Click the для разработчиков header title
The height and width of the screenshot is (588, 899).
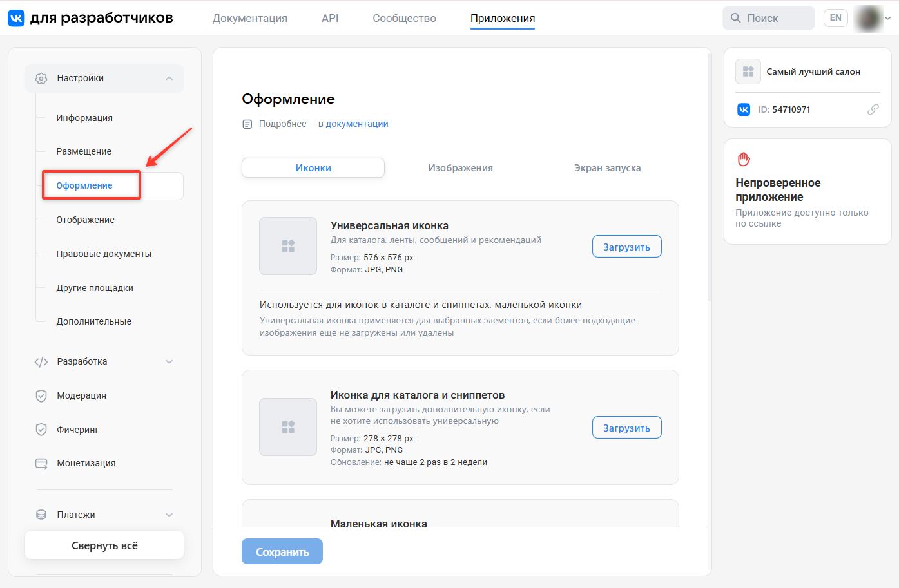pyautogui.click(x=102, y=18)
